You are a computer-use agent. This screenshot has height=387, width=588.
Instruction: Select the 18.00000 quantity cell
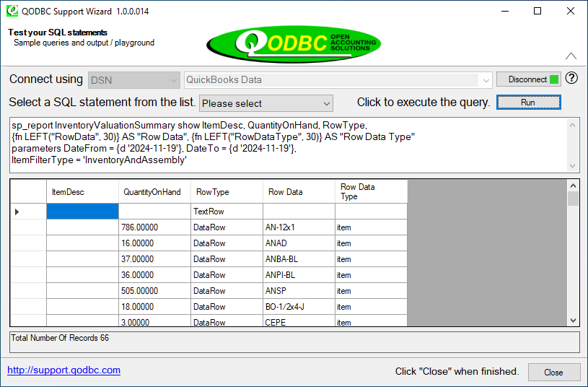pyautogui.click(x=154, y=307)
